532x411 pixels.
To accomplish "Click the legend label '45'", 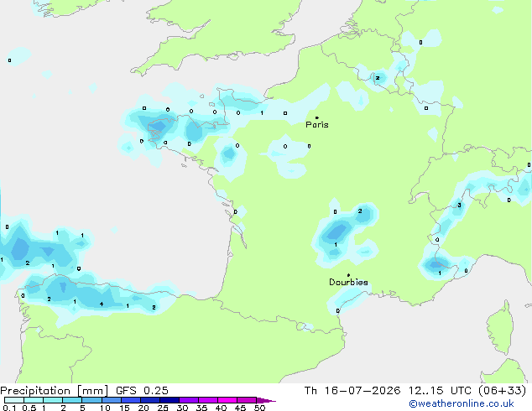I will click(x=240, y=408).
